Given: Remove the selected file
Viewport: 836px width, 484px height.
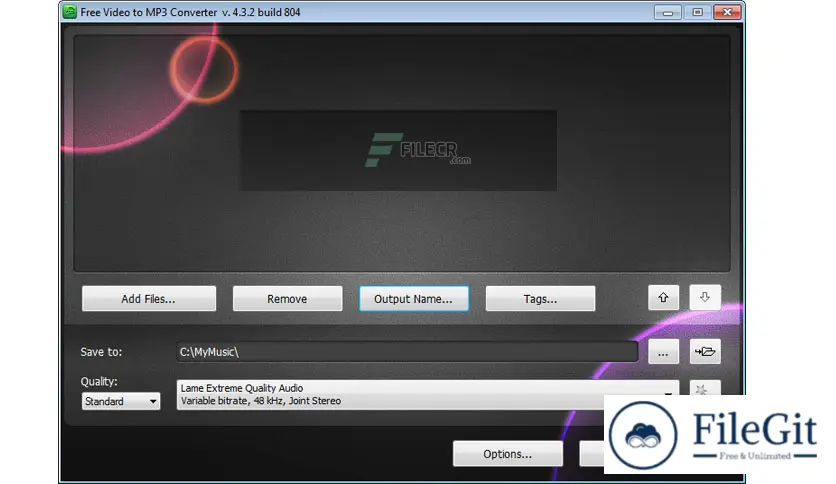Looking at the screenshot, I should (x=287, y=299).
